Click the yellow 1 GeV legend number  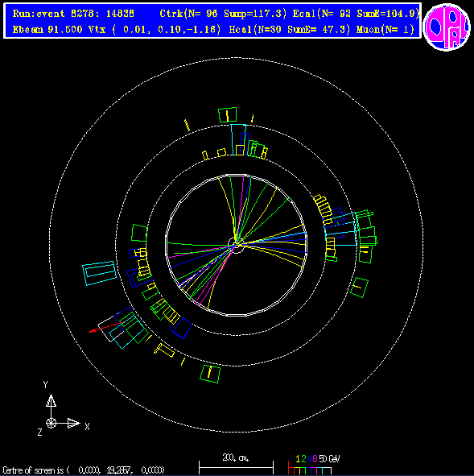(298, 459)
